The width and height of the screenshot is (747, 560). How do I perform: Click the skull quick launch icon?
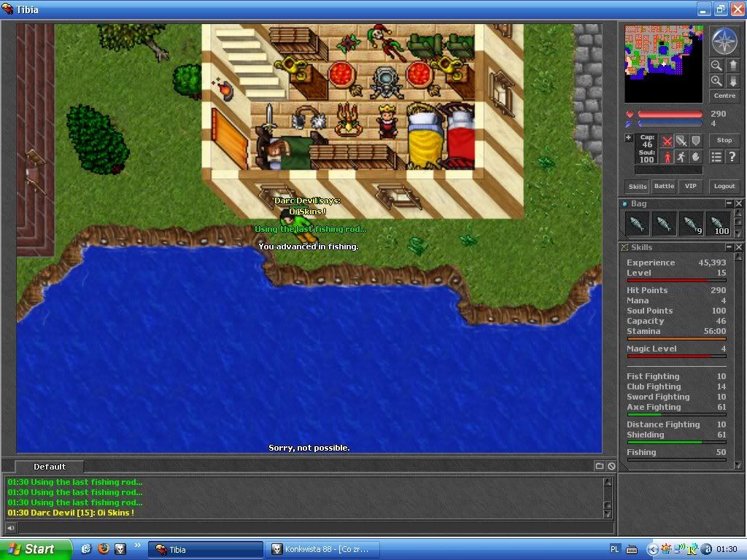coord(120,549)
